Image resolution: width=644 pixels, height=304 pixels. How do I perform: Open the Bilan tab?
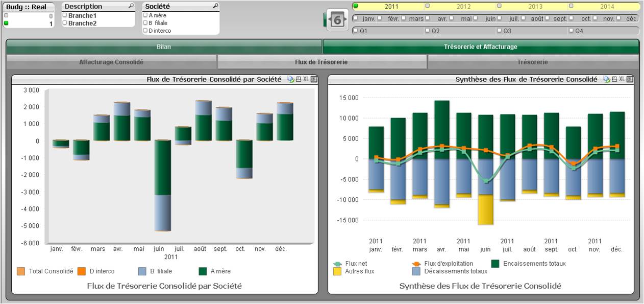tap(164, 47)
